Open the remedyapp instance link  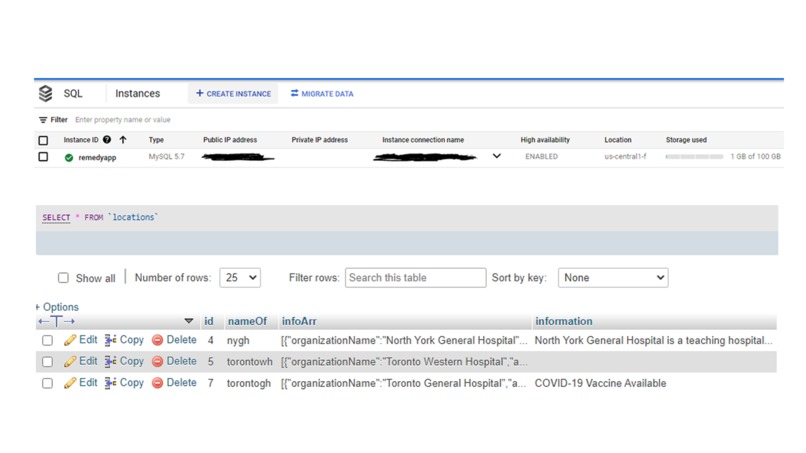[x=97, y=157]
